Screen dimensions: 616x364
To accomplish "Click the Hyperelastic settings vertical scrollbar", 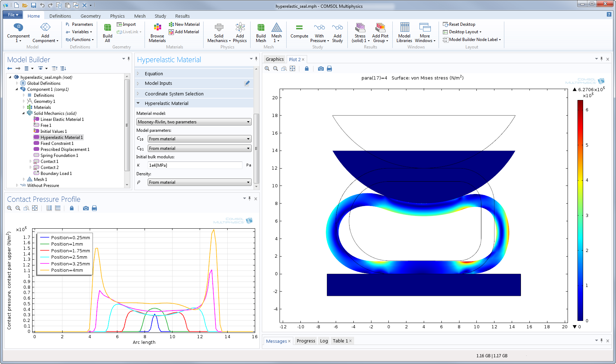I will point(257,148).
